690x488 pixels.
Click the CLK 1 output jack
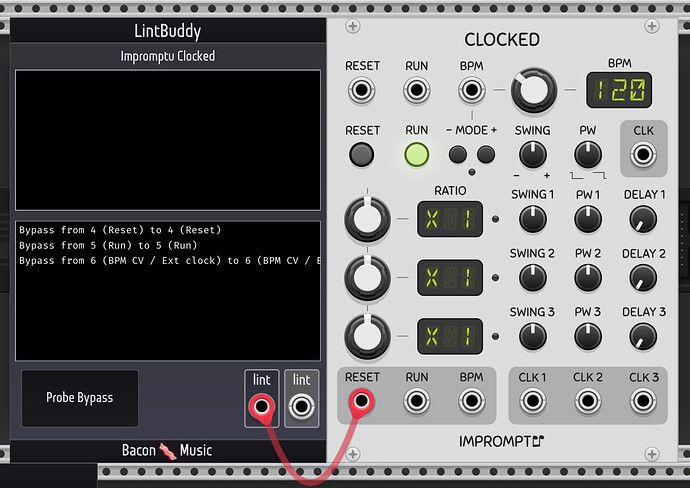click(x=533, y=401)
